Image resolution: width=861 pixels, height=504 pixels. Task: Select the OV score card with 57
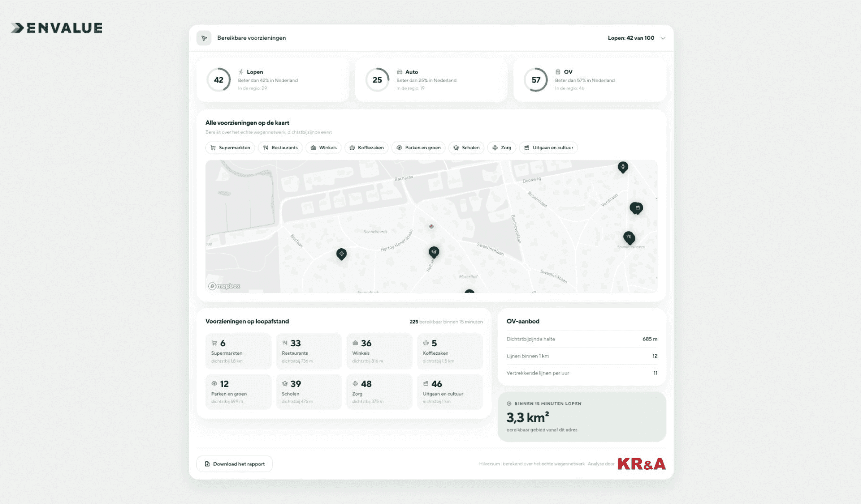pos(590,79)
